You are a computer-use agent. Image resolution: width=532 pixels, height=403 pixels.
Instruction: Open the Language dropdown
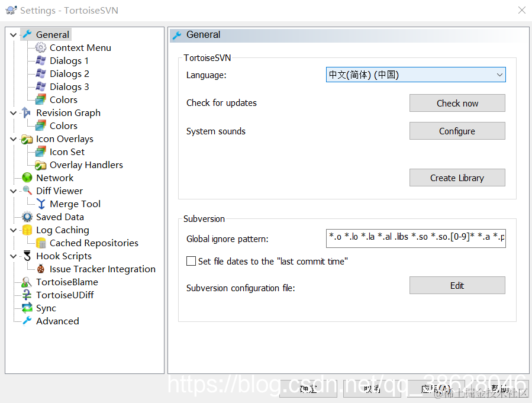click(415, 75)
